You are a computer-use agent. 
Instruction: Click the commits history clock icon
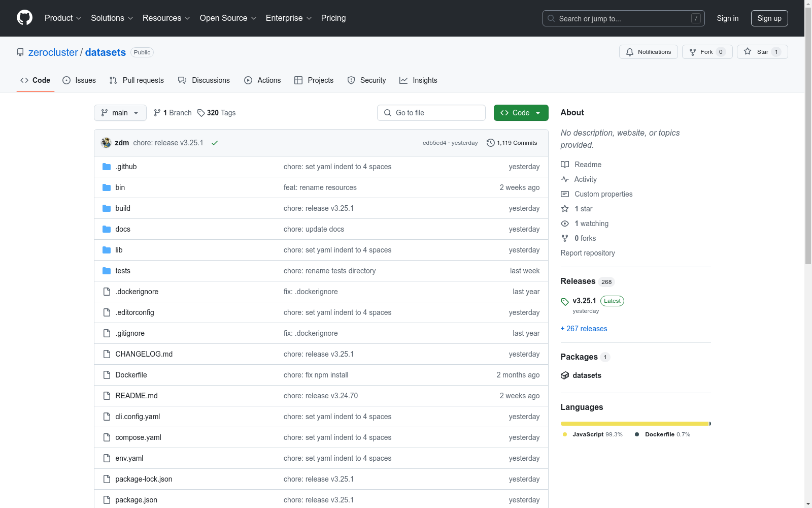click(x=490, y=143)
